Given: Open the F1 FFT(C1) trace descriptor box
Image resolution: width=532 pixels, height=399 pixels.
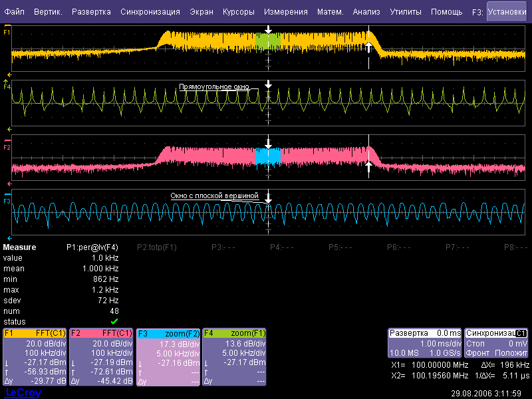Looking at the screenshot, I should pyautogui.click(x=35, y=357).
